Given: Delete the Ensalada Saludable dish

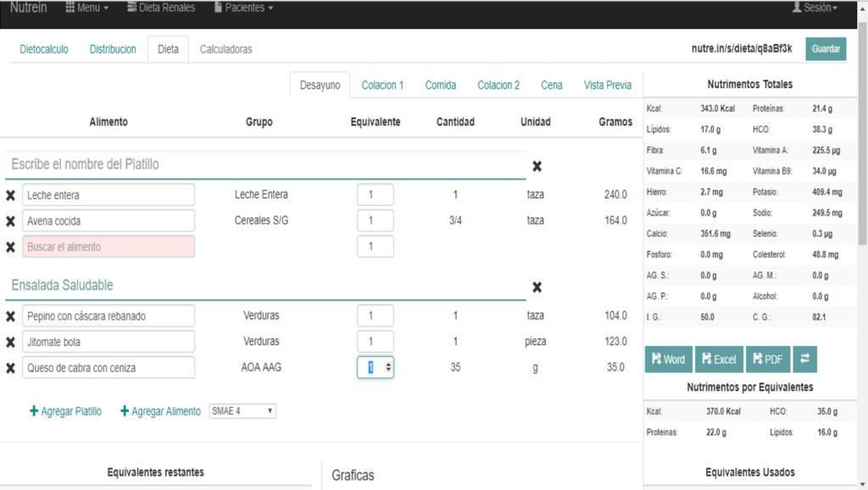Looking at the screenshot, I should [x=537, y=287].
